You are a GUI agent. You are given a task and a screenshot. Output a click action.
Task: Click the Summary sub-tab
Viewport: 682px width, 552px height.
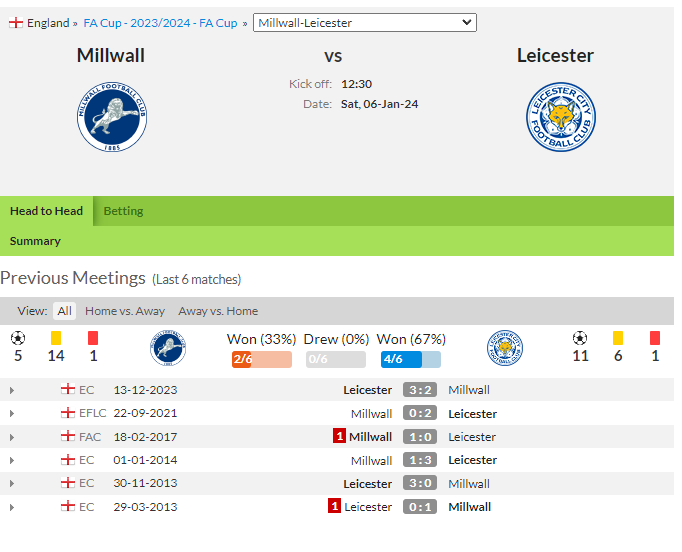pos(35,241)
